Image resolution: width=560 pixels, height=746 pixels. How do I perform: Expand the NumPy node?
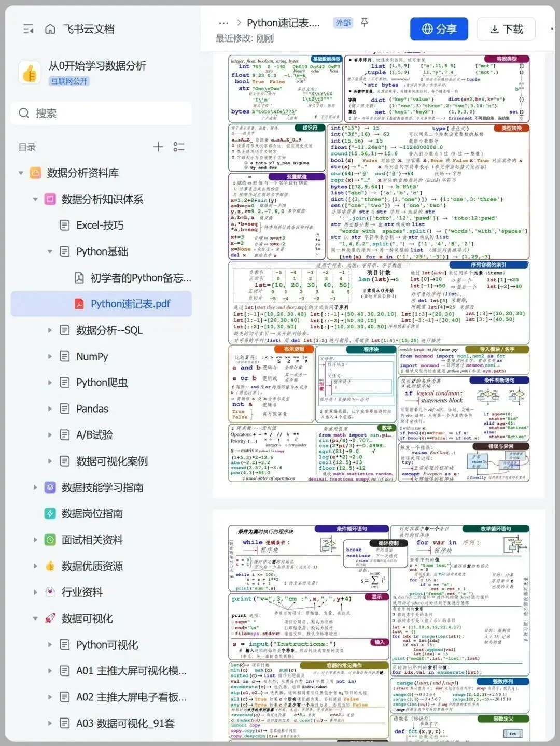tap(50, 356)
